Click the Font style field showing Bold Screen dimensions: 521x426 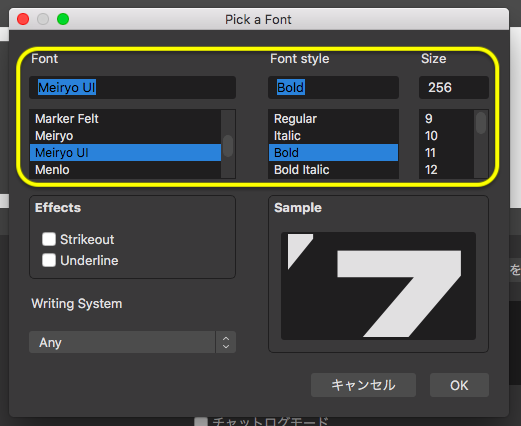coord(333,87)
